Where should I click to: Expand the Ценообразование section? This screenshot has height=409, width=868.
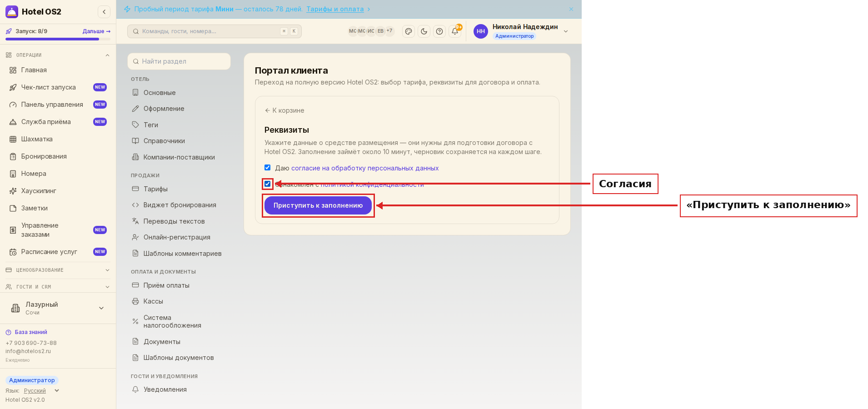click(58, 270)
